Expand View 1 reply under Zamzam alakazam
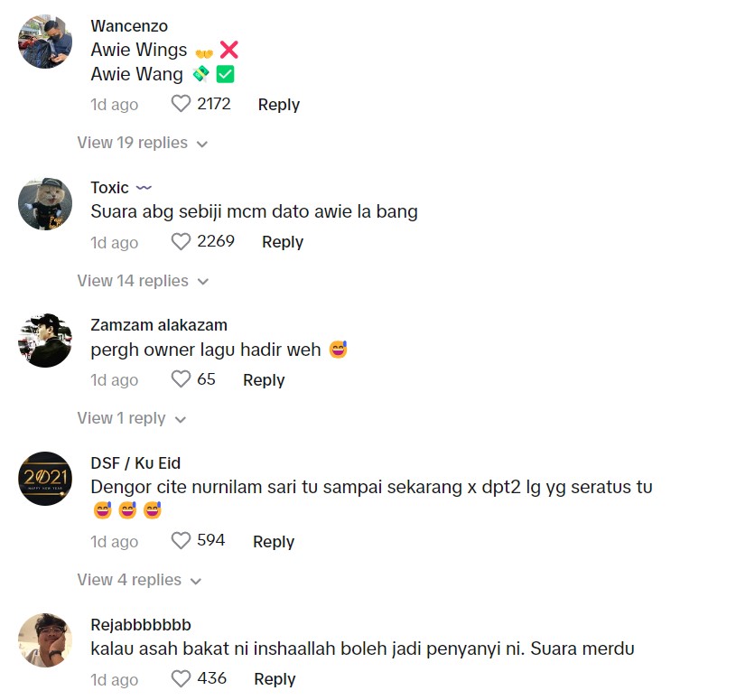Screen dimensions: 736x700 [x=132, y=418]
